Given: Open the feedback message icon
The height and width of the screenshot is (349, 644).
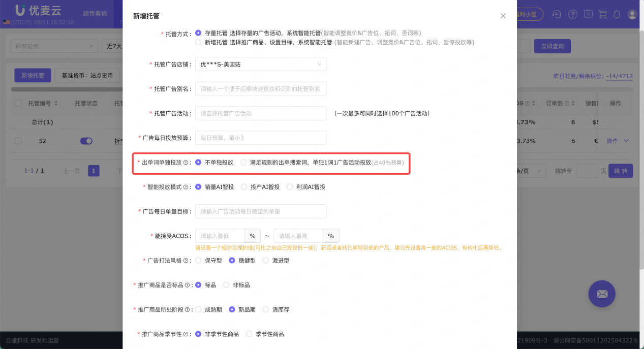Looking at the screenshot, I should pos(588,14).
